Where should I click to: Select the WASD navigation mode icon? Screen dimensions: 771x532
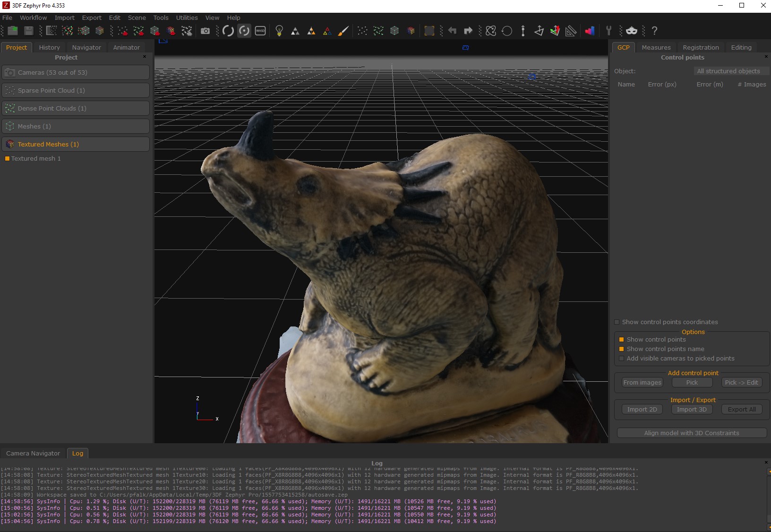click(x=260, y=31)
